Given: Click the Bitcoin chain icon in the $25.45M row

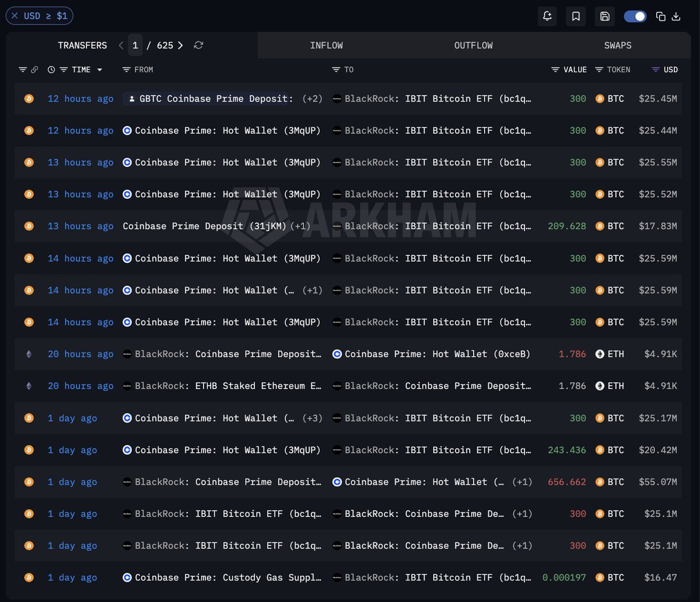Looking at the screenshot, I should (x=29, y=99).
